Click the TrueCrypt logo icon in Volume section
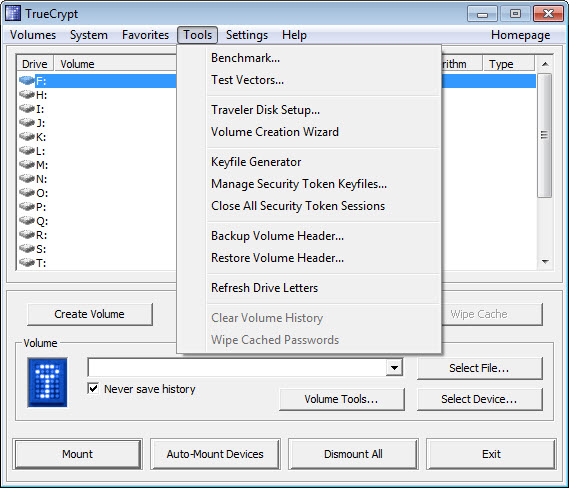The height and width of the screenshot is (488, 569). point(47,382)
